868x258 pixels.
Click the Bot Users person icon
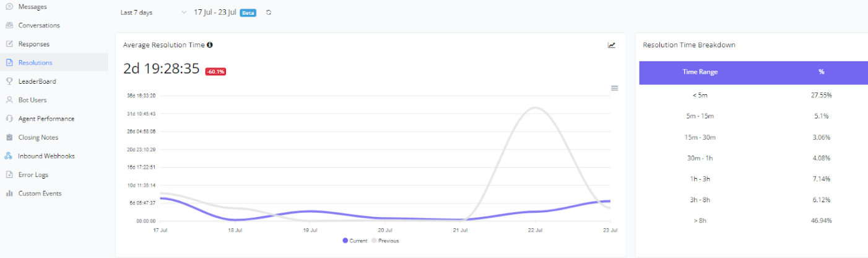[x=9, y=100]
